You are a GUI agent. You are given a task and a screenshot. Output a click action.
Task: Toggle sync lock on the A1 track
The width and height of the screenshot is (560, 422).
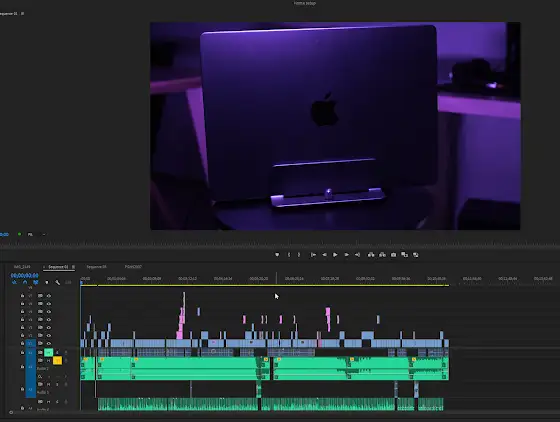click(40, 352)
